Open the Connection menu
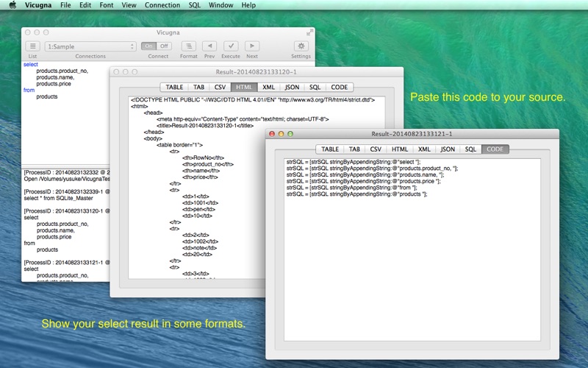The image size is (588, 368). (x=162, y=5)
